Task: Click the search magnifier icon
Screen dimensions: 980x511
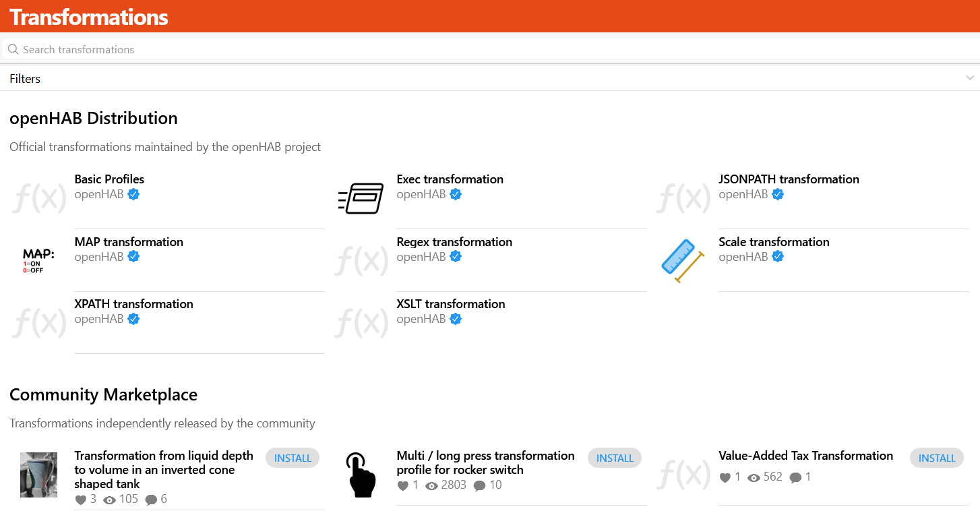Action: point(13,49)
